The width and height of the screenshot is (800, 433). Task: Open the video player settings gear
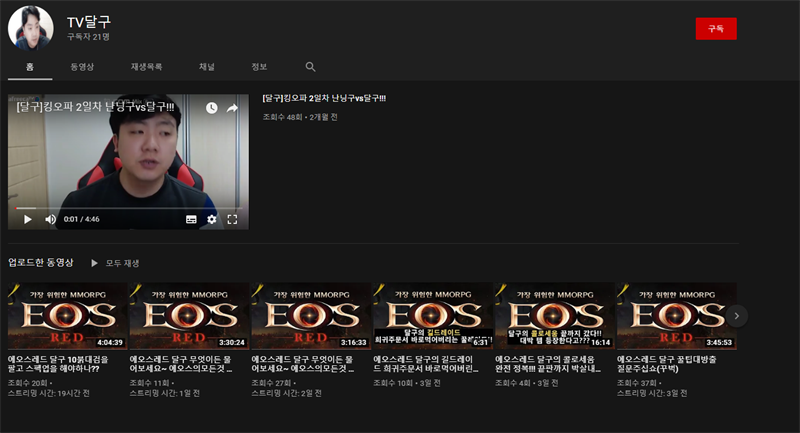(211, 219)
